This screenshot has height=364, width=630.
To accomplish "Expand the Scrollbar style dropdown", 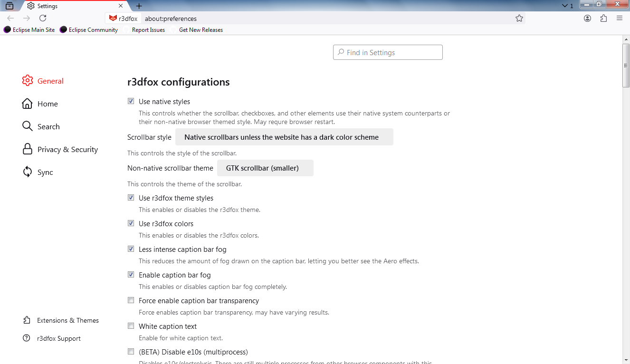I will [284, 137].
